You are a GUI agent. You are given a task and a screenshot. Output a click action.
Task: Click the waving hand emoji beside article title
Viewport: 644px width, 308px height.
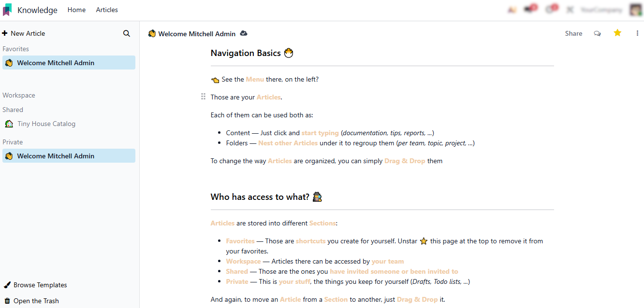click(152, 34)
